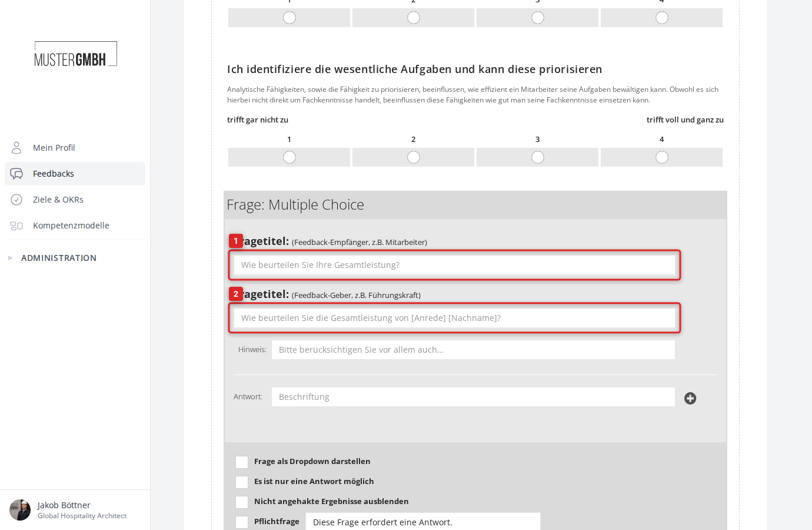This screenshot has height=530, width=812.
Task: Click Jakob Böttner's avatar picture
Action: (20, 510)
